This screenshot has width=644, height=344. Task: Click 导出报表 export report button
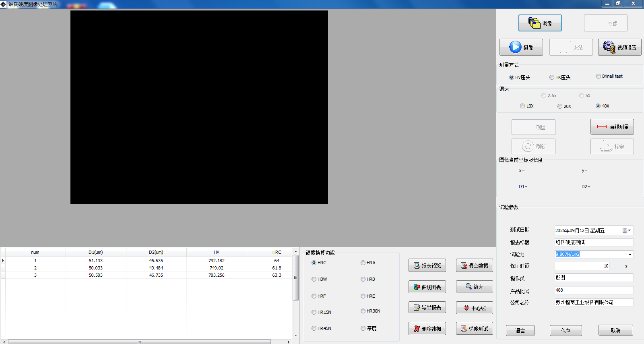pyautogui.click(x=427, y=307)
